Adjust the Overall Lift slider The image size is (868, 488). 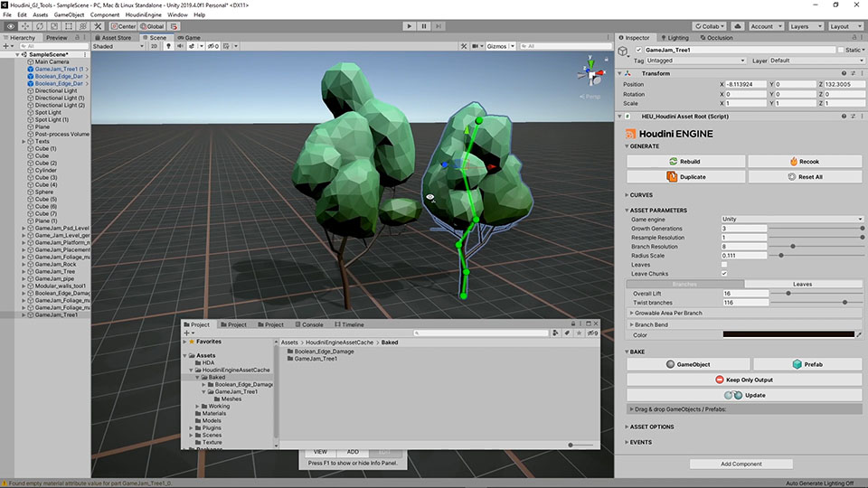tap(816, 293)
